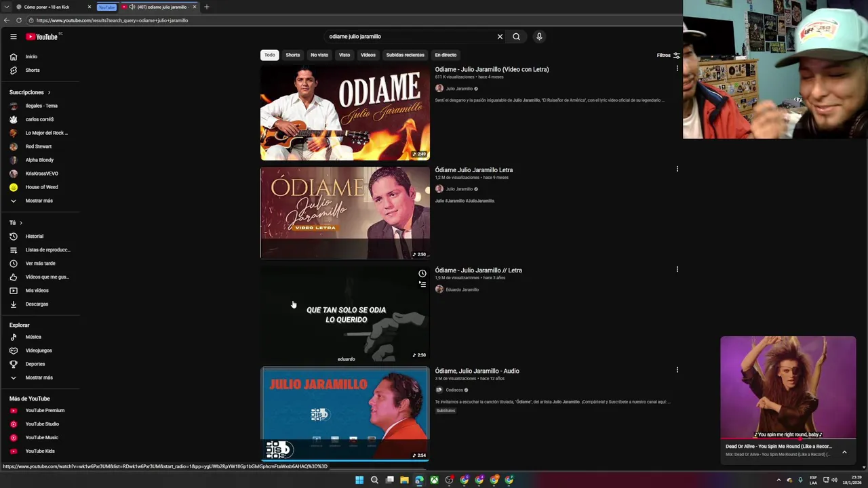Open Odiame, Julio Jaramillo - Audio title
Screen dimensions: 868x488
pos(477,371)
